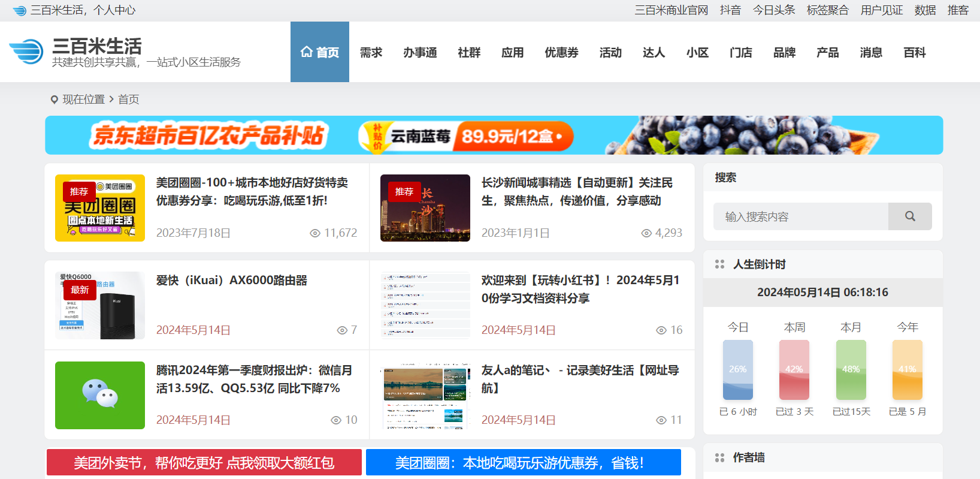Go to 消息 messages page
The width and height of the screenshot is (980, 479).
[871, 53]
